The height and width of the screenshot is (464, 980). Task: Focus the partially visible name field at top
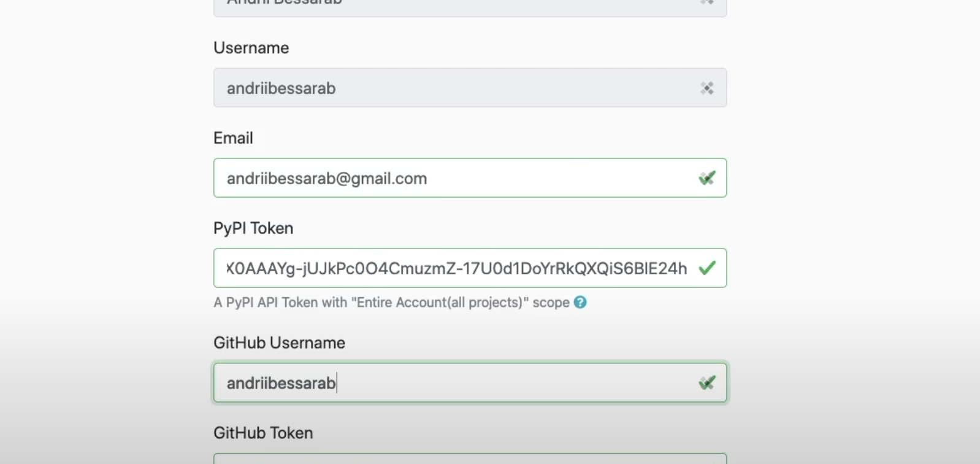click(454, 6)
